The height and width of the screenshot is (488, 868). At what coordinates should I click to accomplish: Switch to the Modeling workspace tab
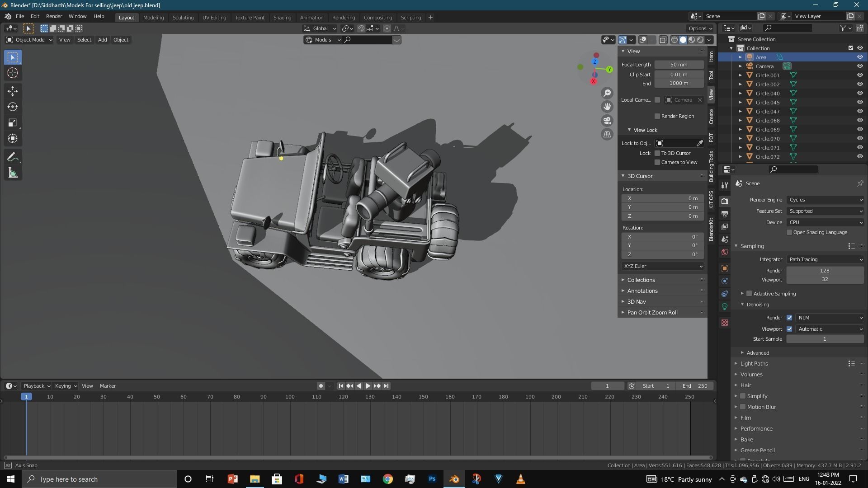(x=153, y=18)
